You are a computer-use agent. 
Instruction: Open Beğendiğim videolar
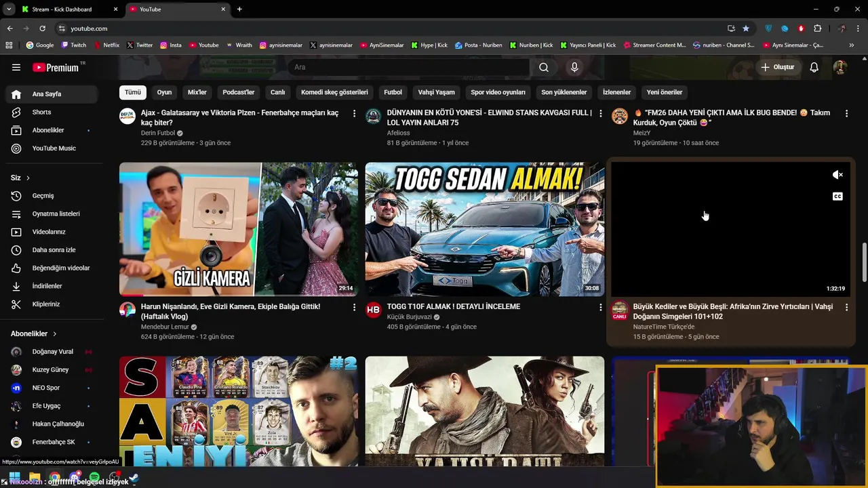pos(52,268)
